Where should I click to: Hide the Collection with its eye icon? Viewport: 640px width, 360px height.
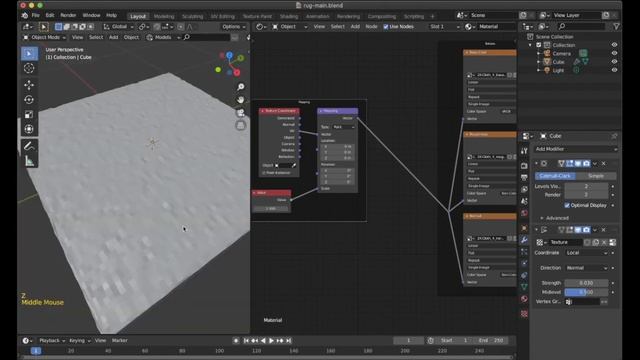(614, 45)
